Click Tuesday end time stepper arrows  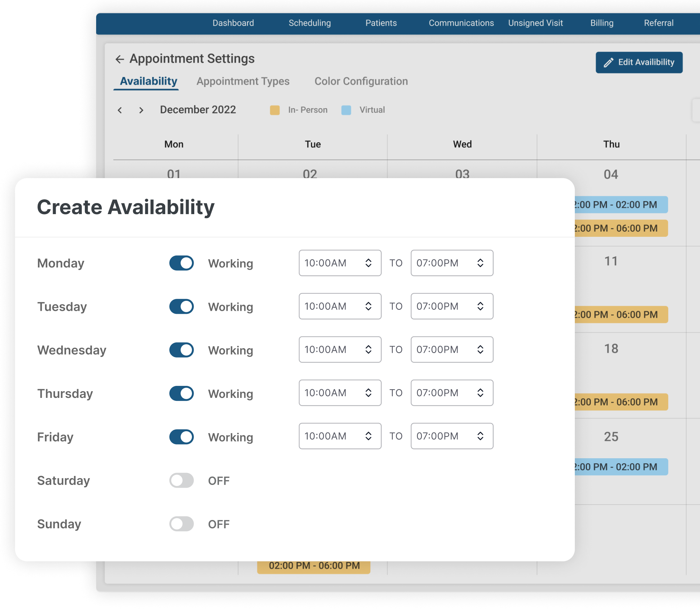[480, 307]
